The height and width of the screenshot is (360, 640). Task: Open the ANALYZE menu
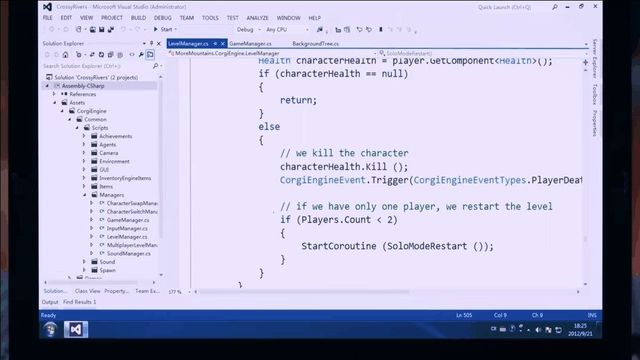coord(258,18)
